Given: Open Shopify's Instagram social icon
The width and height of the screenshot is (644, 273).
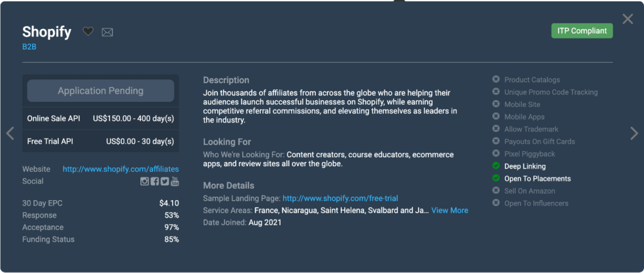Looking at the screenshot, I should coord(145,182).
